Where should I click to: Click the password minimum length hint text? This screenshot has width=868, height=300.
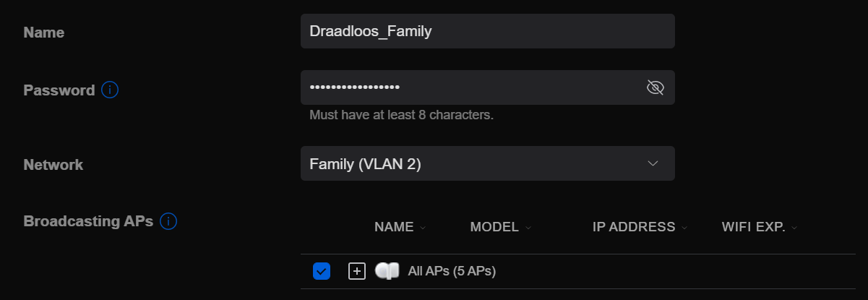point(401,115)
